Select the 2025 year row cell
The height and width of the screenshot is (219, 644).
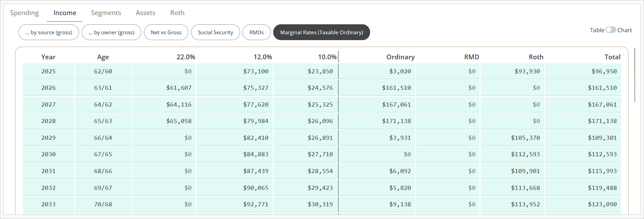click(x=48, y=71)
